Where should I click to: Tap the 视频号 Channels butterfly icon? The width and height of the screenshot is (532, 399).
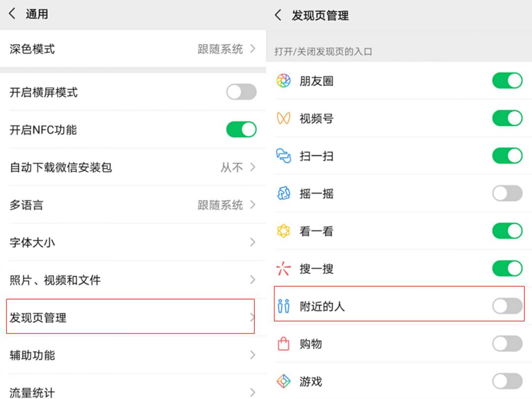(x=283, y=118)
